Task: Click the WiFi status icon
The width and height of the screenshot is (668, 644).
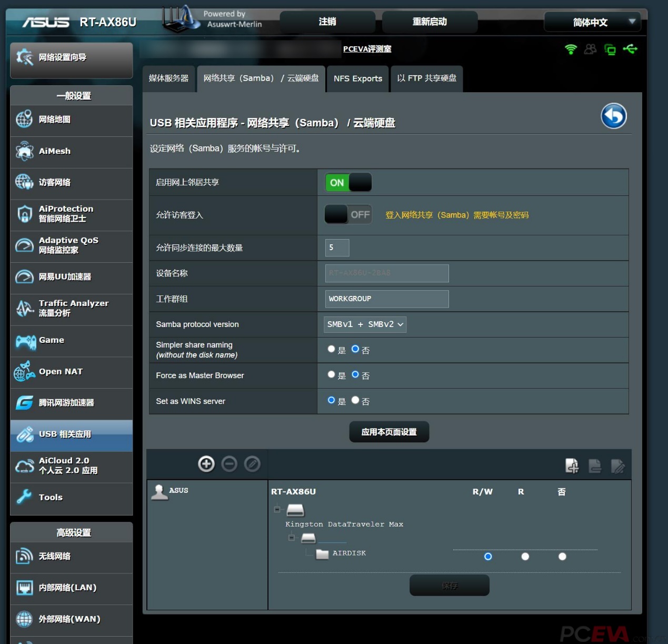Action: pyautogui.click(x=570, y=49)
